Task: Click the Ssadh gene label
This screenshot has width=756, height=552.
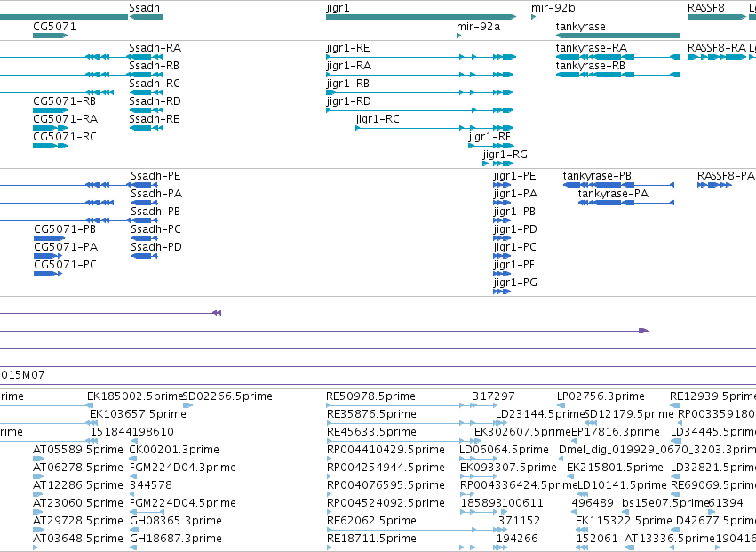Action: 144,8
